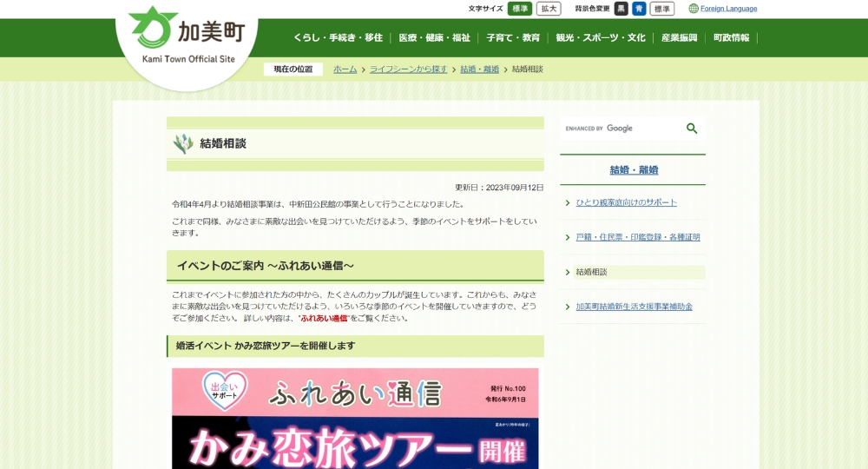
Task: Click the 結婚相談 page heading
Action: 223,143
